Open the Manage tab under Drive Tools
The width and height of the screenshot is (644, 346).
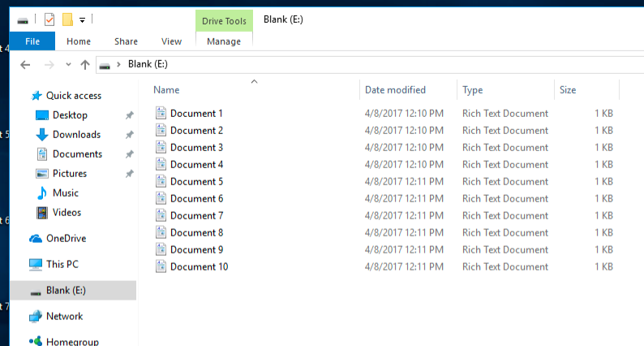click(x=224, y=41)
